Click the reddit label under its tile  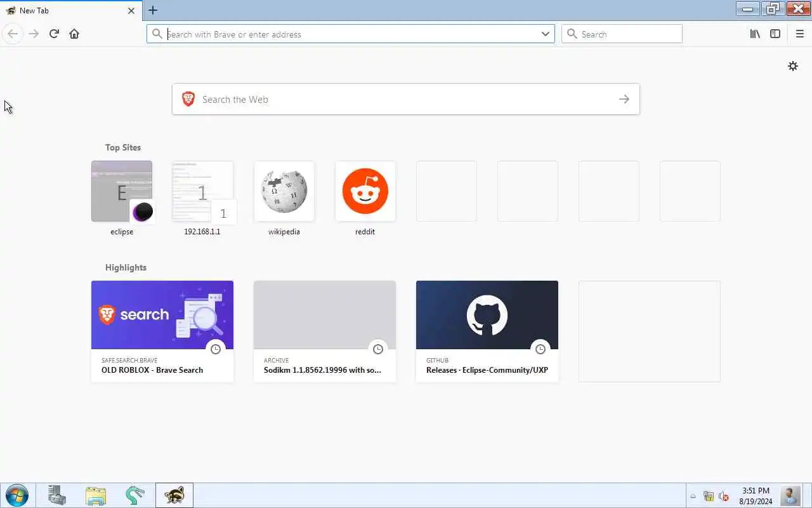coord(365,232)
